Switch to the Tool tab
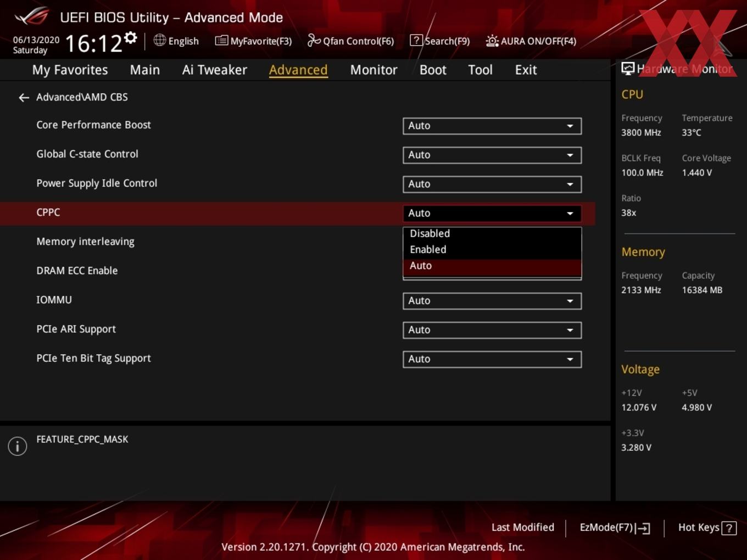 click(480, 70)
